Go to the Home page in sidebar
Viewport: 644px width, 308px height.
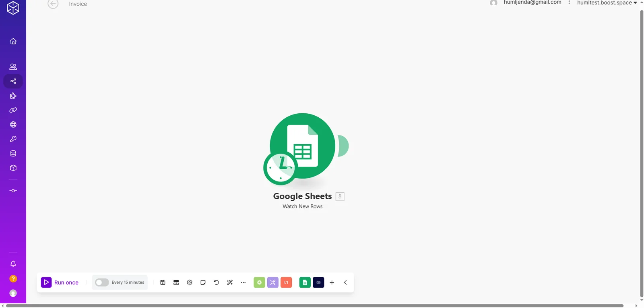(13, 41)
